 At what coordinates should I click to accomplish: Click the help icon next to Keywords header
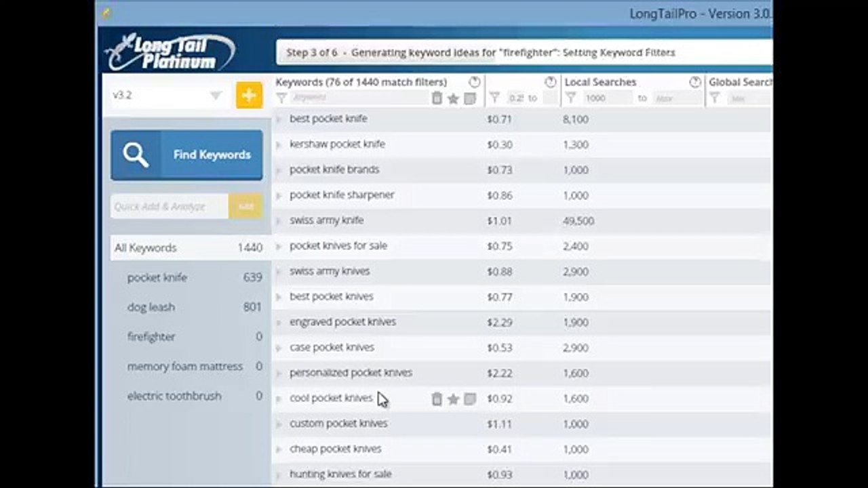tap(475, 82)
